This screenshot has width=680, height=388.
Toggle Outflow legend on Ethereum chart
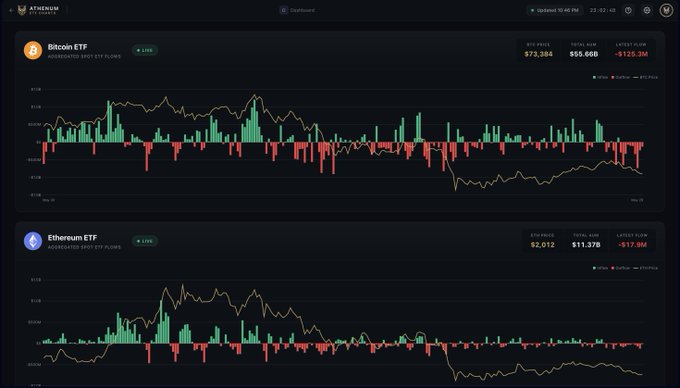point(621,268)
